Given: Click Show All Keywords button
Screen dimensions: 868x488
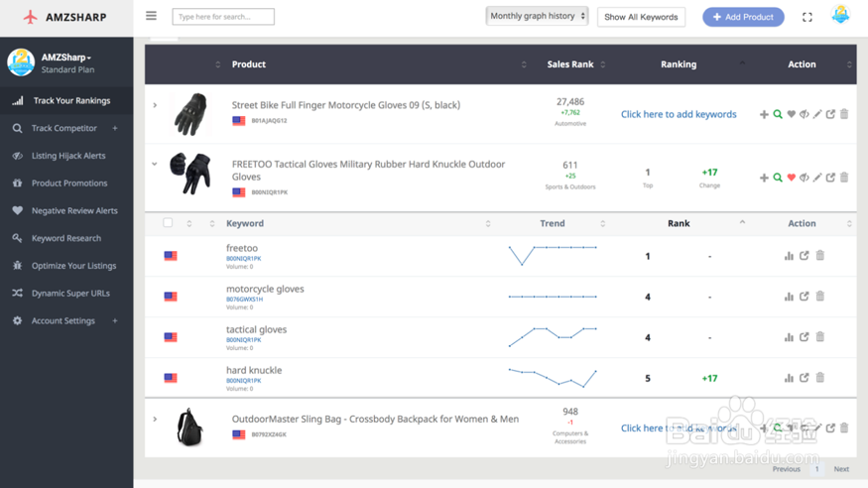Looking at the screenshot, I should click(641, 17).
